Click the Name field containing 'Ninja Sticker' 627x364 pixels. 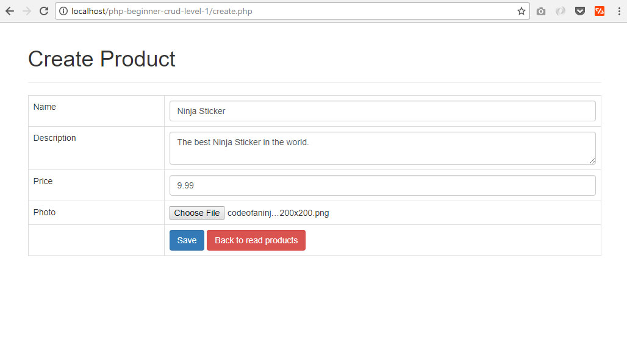coord(382,110)
